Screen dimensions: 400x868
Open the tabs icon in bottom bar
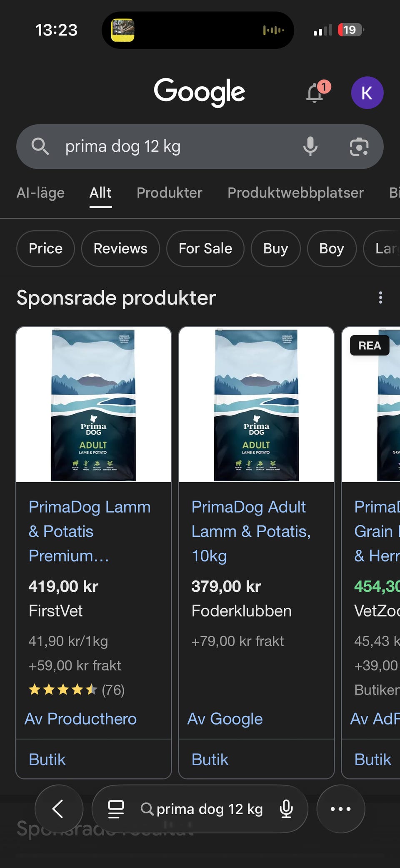116,809
